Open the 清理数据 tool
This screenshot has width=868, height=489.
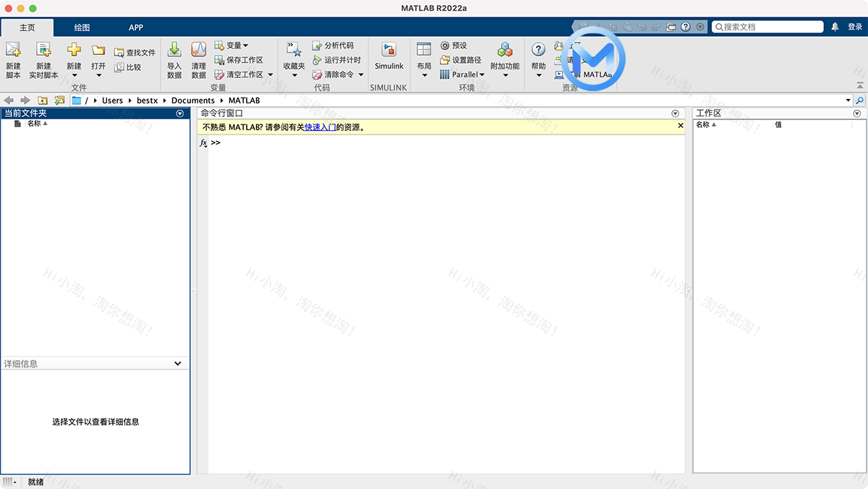pyautogui.click(x=197, y=58)
